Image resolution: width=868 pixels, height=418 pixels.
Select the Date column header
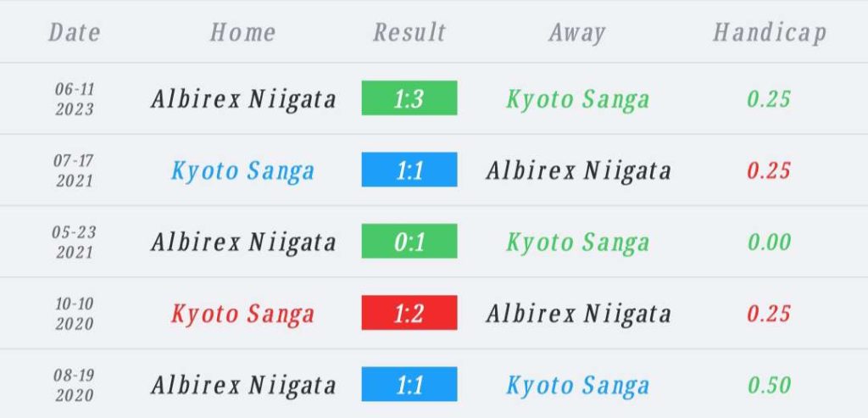[75, 31]
